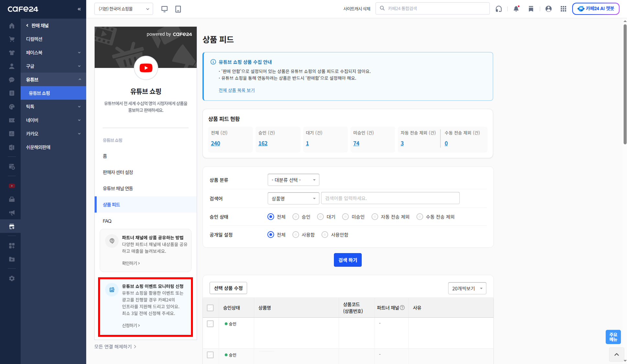Image resolution: width=627 pixels, height=364 pixels.
Task: Open the shopping cart orders icon
Action: point(12,39)
